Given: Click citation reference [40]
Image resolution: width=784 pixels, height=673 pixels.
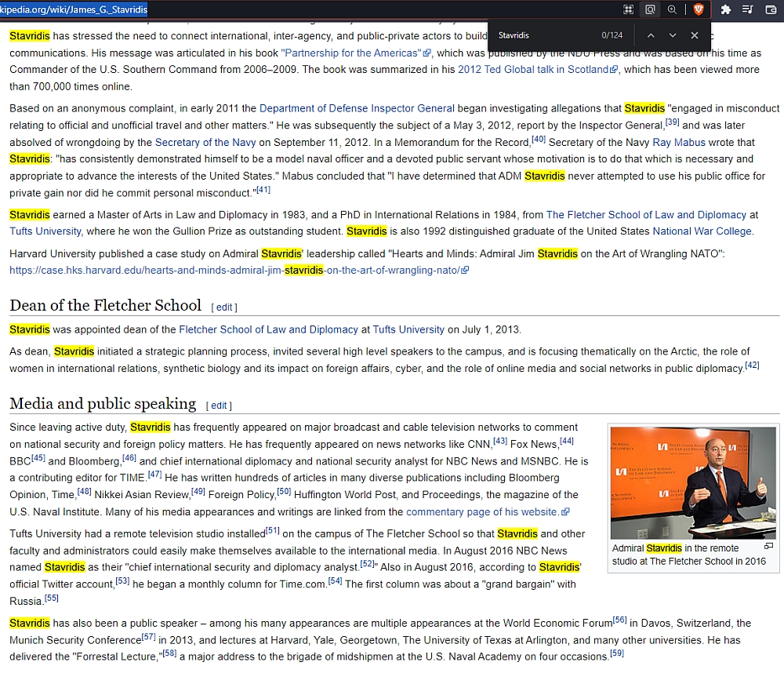Looking at the screenshot, I should click(x=538, y=139).
